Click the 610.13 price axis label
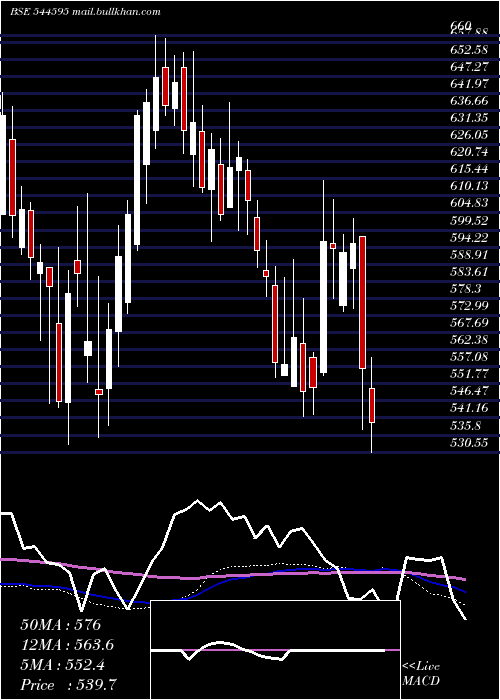The width and height of the screenshot is (500, 700). pyautogui.click(x=469, y=186)
